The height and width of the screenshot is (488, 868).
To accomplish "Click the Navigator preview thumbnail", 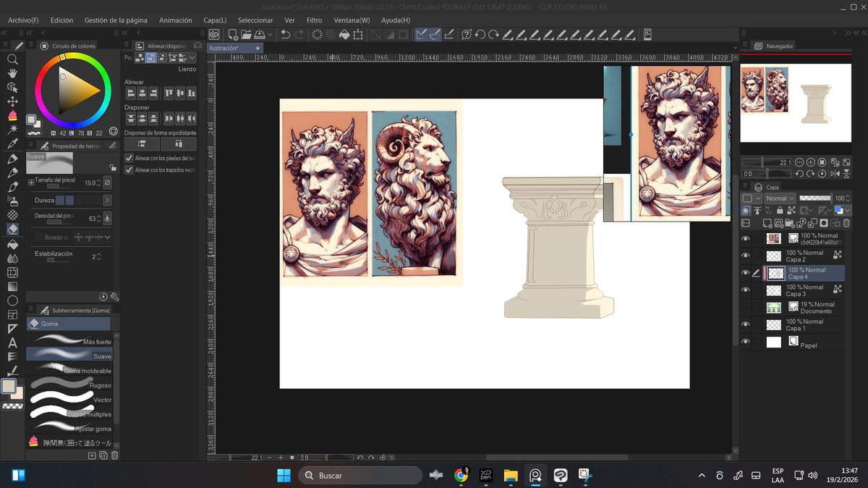I will click(796, 102).
